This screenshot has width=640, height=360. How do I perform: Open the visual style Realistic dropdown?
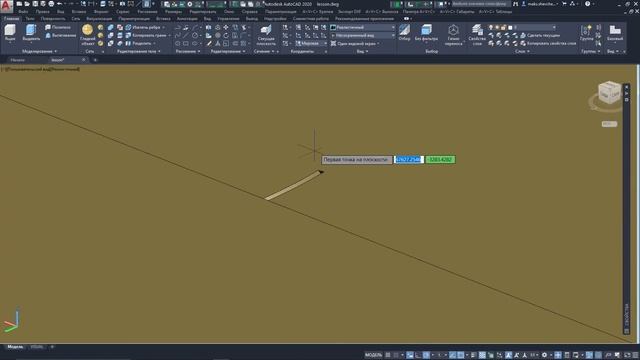[x=362, y=27]
